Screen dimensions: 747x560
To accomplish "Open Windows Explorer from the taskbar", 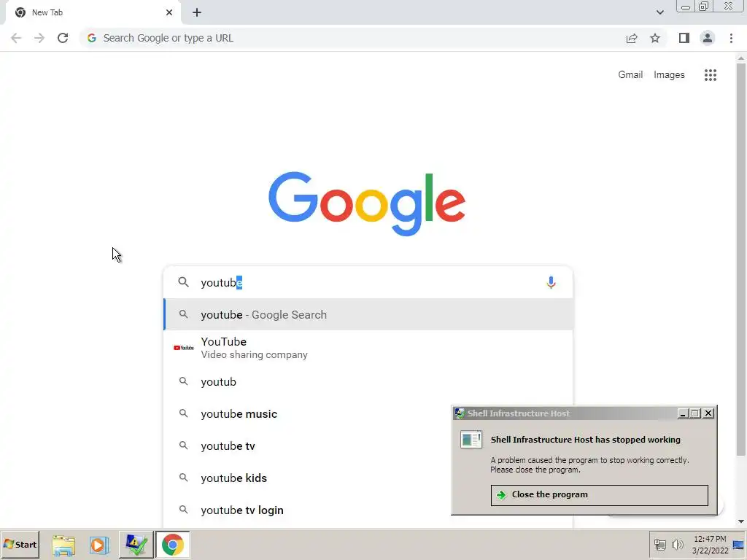I will point(63,545).
